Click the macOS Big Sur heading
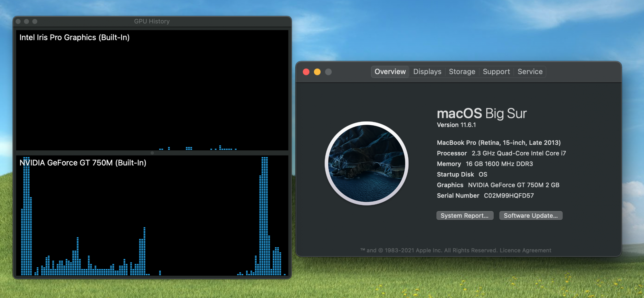 point(482,113)
